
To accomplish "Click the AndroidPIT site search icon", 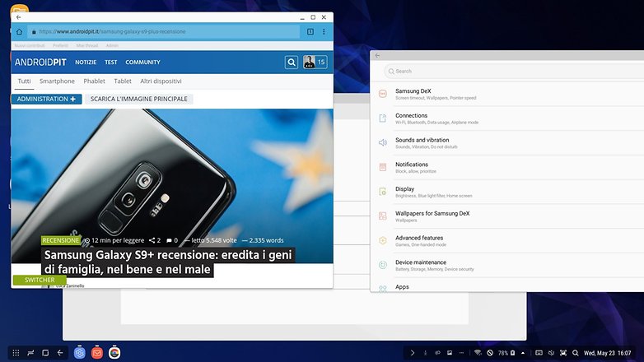I will pyautogui.click(x=292, y=63).
